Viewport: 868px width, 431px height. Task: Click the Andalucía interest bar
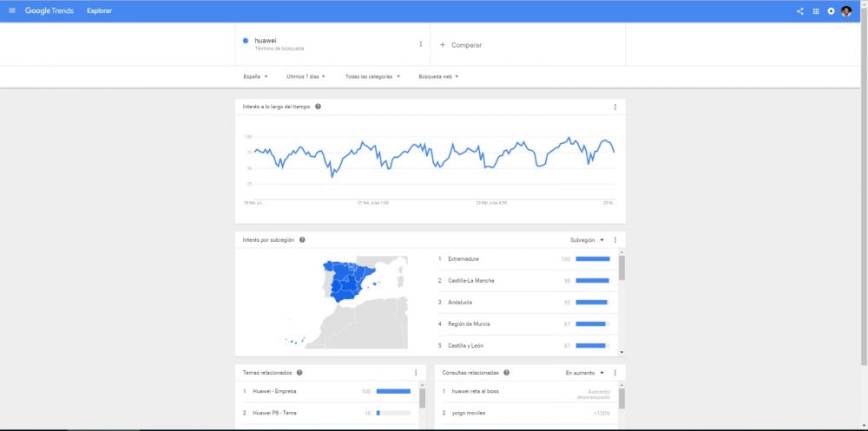pos(592,302)
